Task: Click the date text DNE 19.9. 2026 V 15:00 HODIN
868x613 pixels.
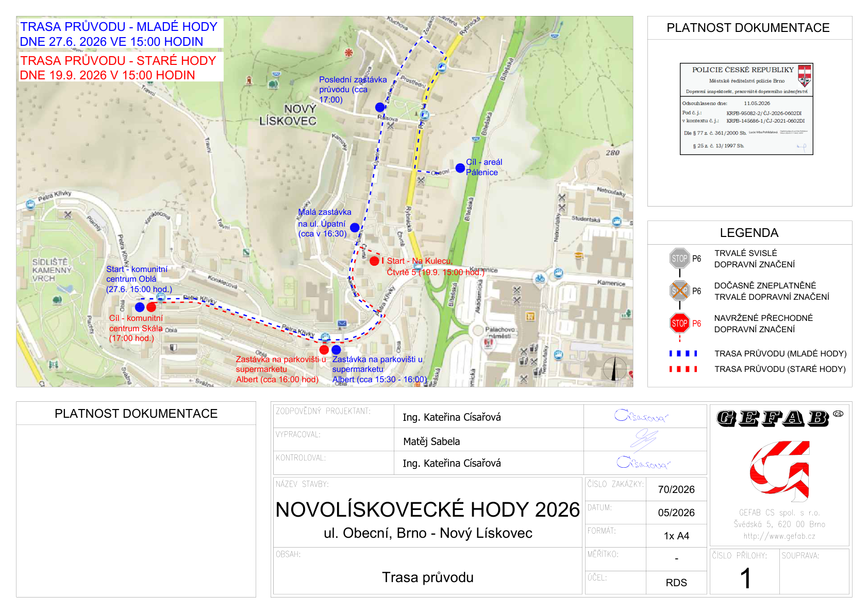Action: click(x=107, y=75)
